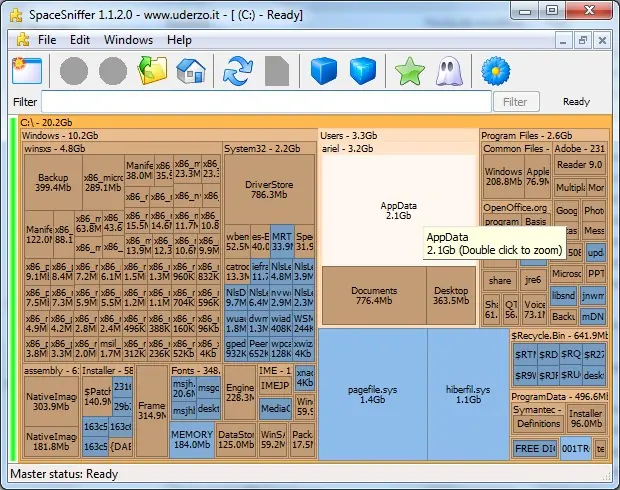Viewport: 620px width, 490px height.
Task: Refresh the scan with blue arrows icon
Action: [238, 71]
